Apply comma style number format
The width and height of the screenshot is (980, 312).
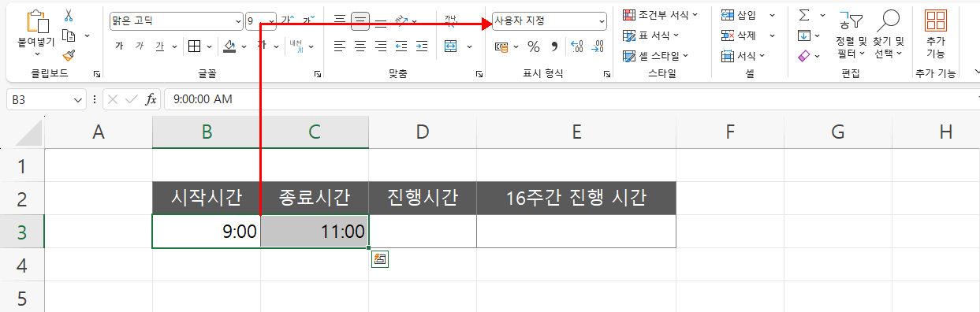click(x=554, y=46)
